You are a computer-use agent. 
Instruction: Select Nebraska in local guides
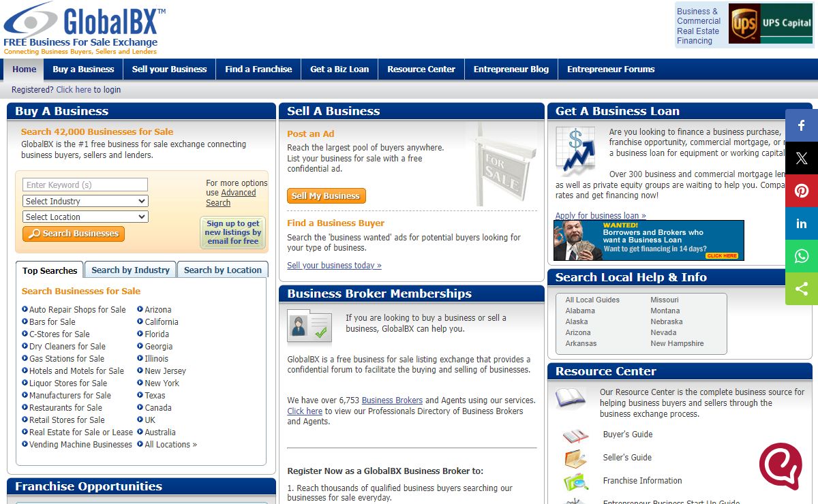pyautogui.click(x=667, y=321)
